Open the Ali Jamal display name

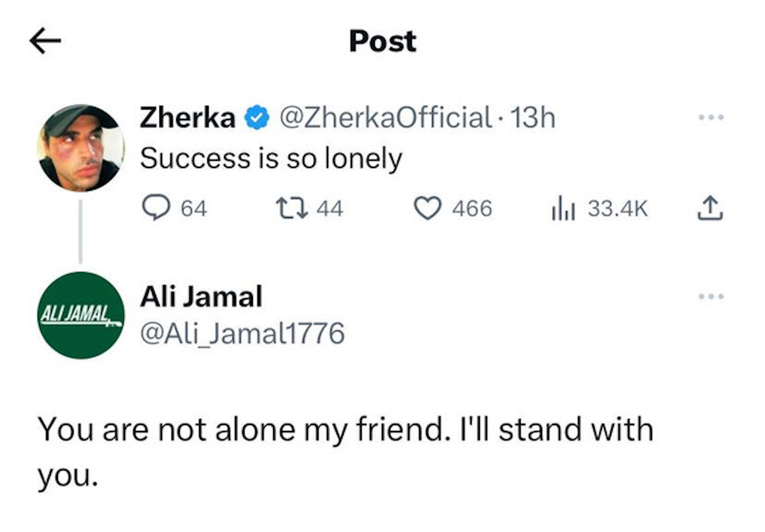(x=202, y=296)
